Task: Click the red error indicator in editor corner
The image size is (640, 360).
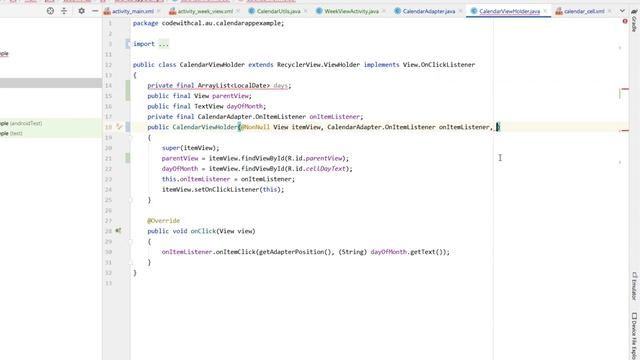Action: click(x=624, y=21)
